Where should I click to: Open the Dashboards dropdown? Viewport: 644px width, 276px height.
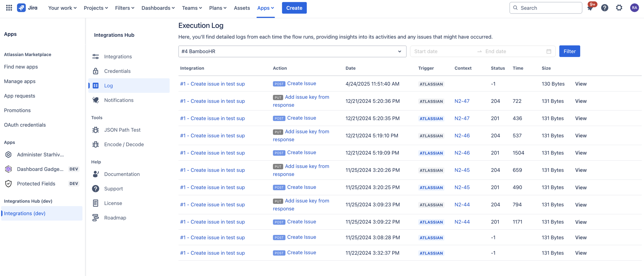click(x=158, y=8)
